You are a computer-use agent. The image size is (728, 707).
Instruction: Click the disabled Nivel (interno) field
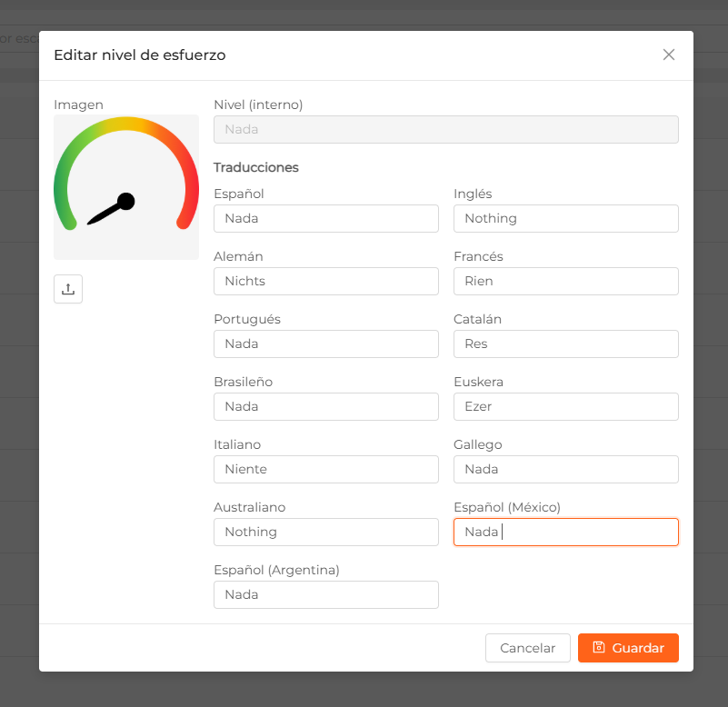pos(445,129)
